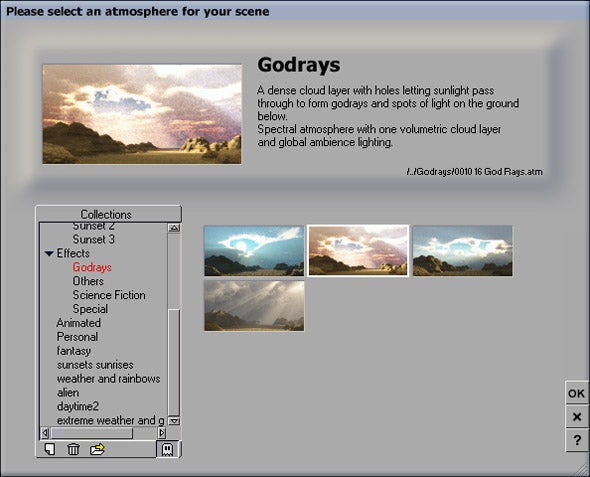This screenshot has height=477, width=590.
Task: Select the highlighted pink sunset godrays thumbnail
Action: coord(358,251)
